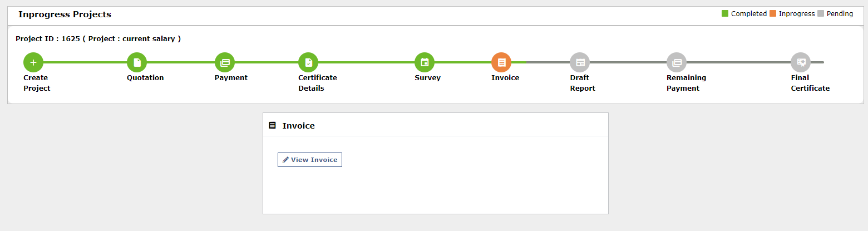The width and height of the screenshot is (868, 231).
Task: Click the Draft Report step label
Action: 583,83
